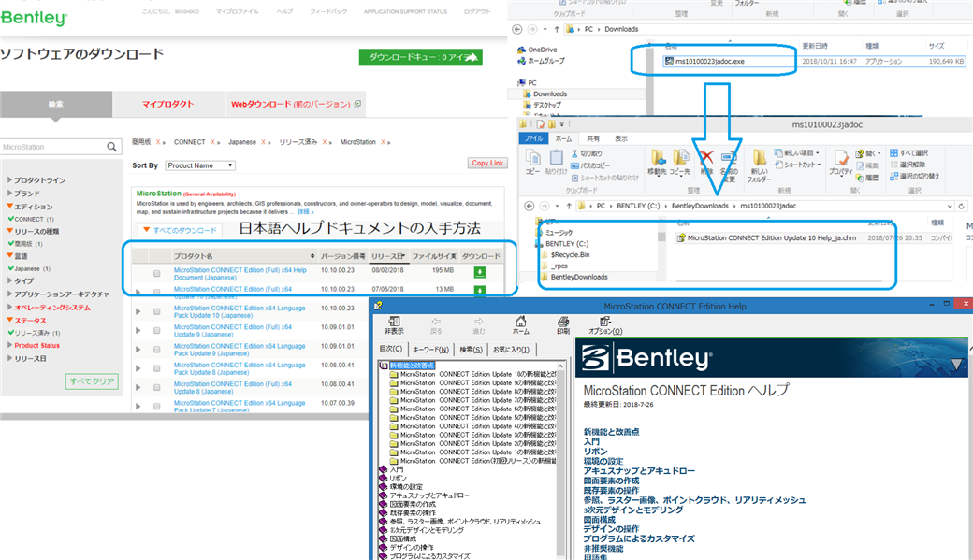
Task: Open Webダウンロード (前のバージョン) tab
Action: pos(294,104)
